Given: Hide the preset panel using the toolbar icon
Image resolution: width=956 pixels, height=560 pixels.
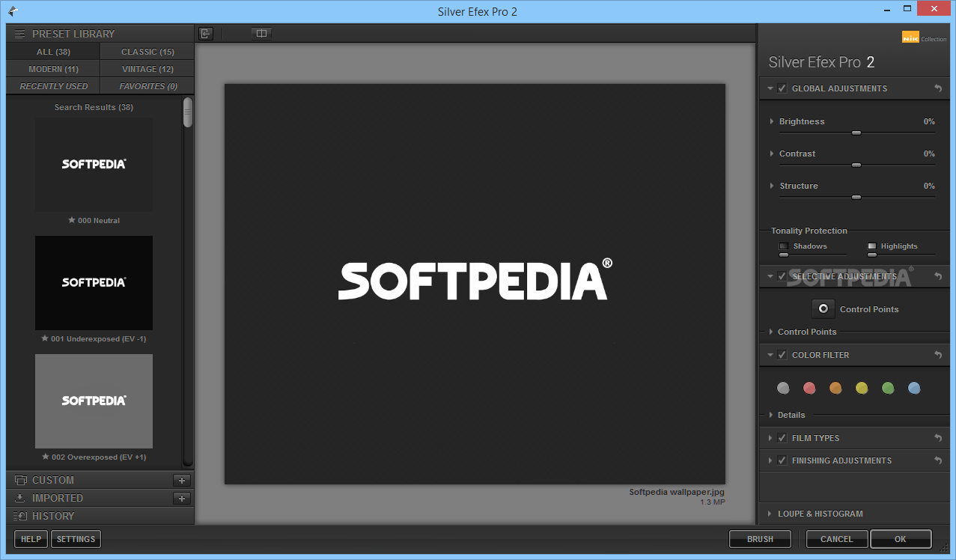Looking at the screenshot, I should 206,33.
